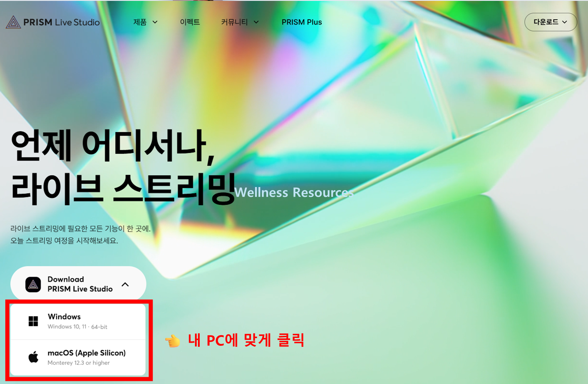Click the PRISM app icon in the Download button
Image resolution: width=588 pixels, height=384 pixels.
point(33,284)
